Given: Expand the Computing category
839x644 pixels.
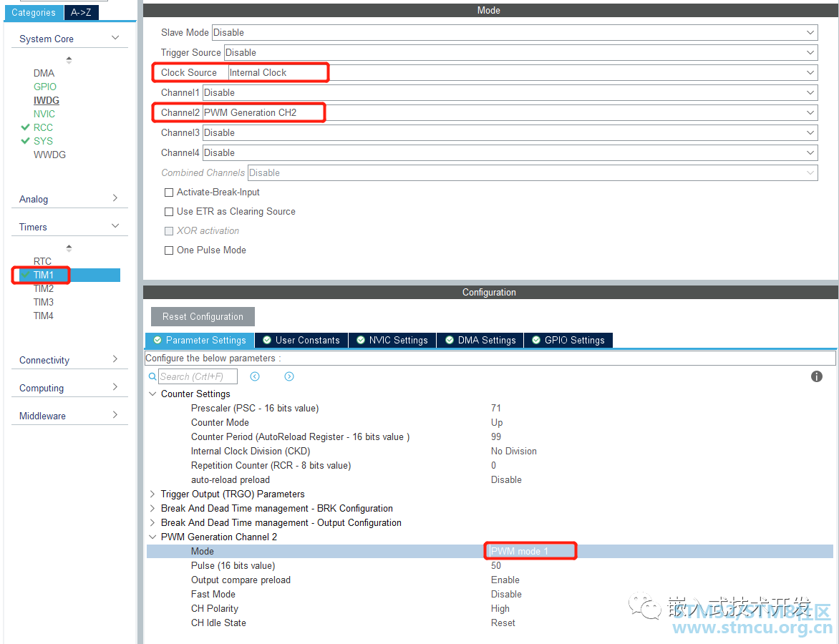Looking at the screenshot, I should 115,387.
